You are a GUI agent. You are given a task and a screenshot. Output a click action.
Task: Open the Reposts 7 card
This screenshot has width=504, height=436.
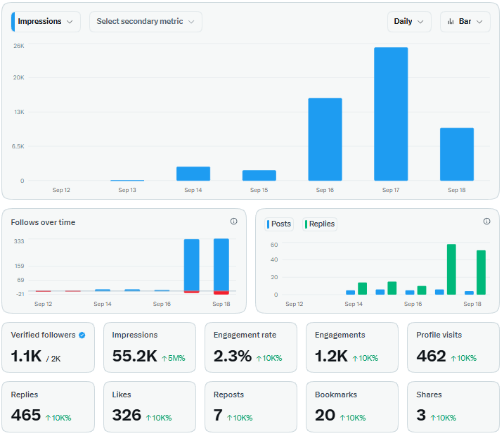coord(251,407)
